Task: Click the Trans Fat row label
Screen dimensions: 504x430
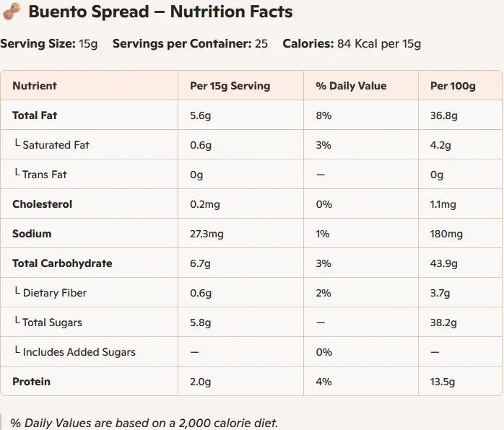Action: [x=45, y=175]
